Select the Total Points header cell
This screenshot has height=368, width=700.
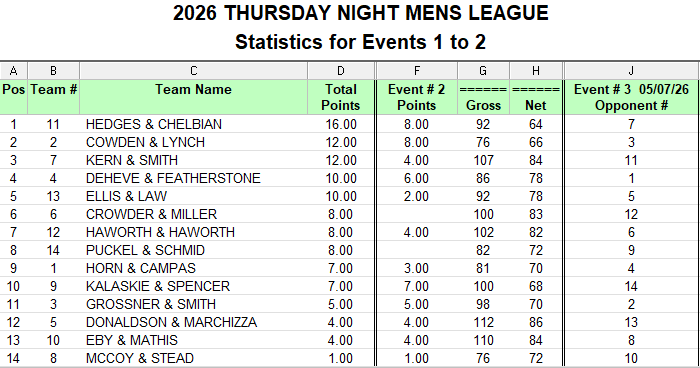(341, 97)
